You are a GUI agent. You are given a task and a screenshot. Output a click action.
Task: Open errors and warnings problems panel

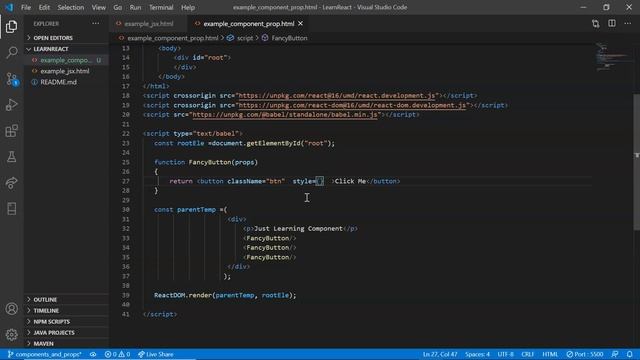(x=117, y=354)
